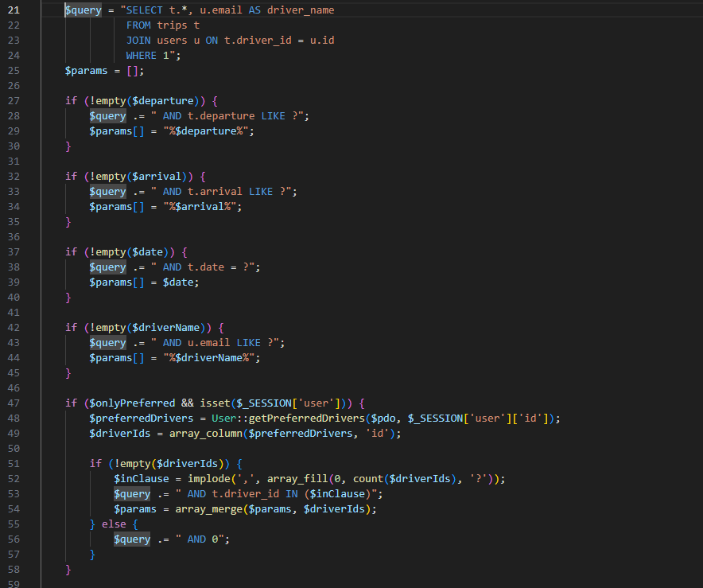Select line number 36 in the gutter
The height and width of the screenshot is (588, 703).
(x=14, y=237)
